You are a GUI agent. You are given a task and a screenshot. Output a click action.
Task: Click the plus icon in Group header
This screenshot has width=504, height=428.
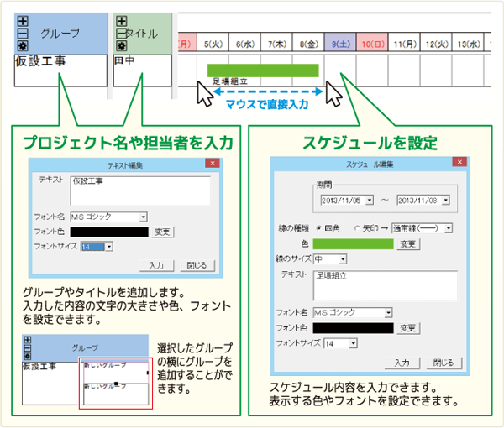tap(23, 21)
